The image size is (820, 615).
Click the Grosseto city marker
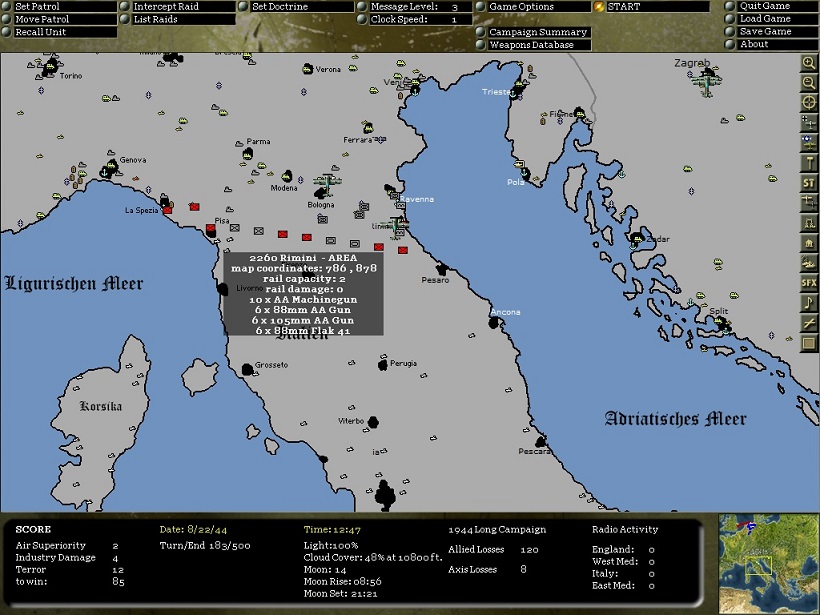coord(247,370)
